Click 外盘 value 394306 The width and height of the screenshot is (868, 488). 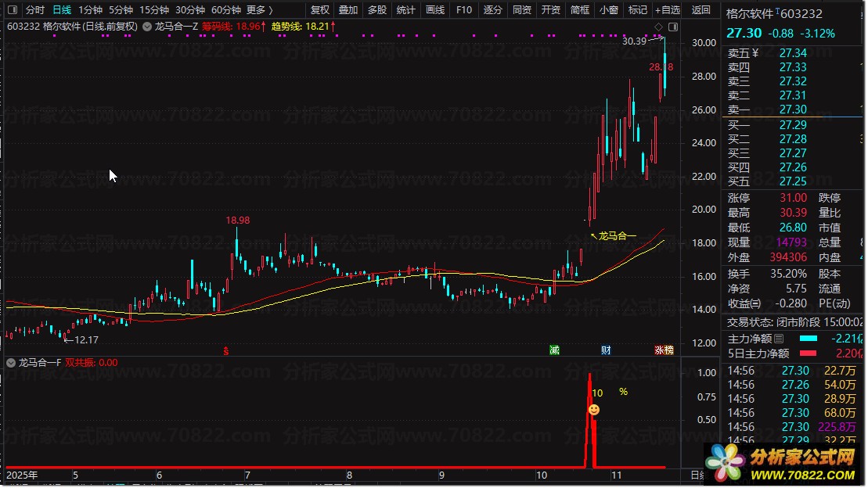[788, 257]
